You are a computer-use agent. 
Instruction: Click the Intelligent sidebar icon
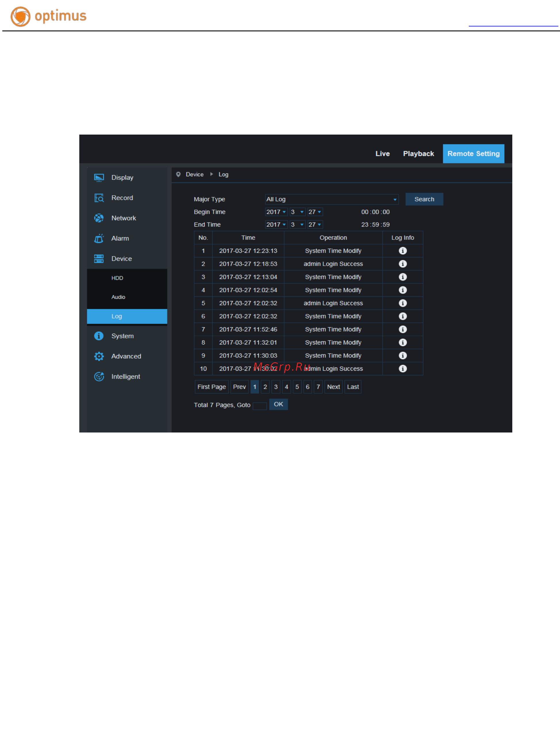[99, 376]
